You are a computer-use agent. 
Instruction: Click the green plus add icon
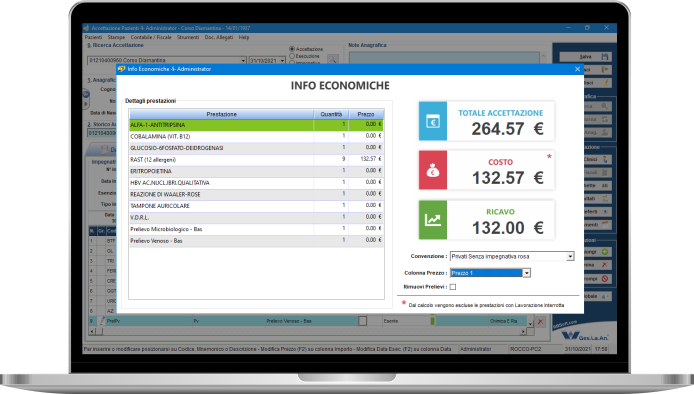click(x=605, y=251)
